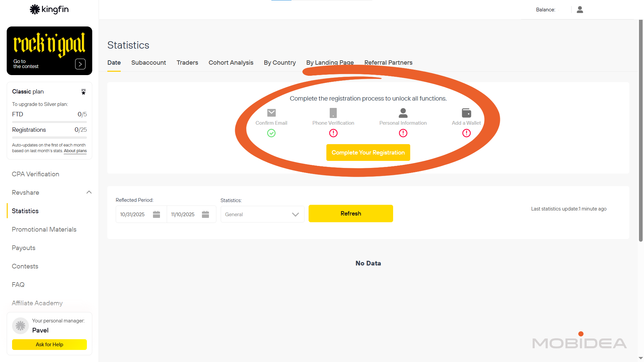Click the green checkmark under Confirm Email
The image size is (644, 362).
point(271,133)
